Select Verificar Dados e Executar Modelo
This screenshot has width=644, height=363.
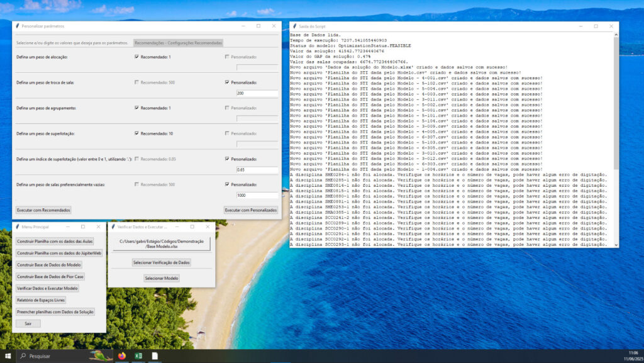[x=48, y=288]
